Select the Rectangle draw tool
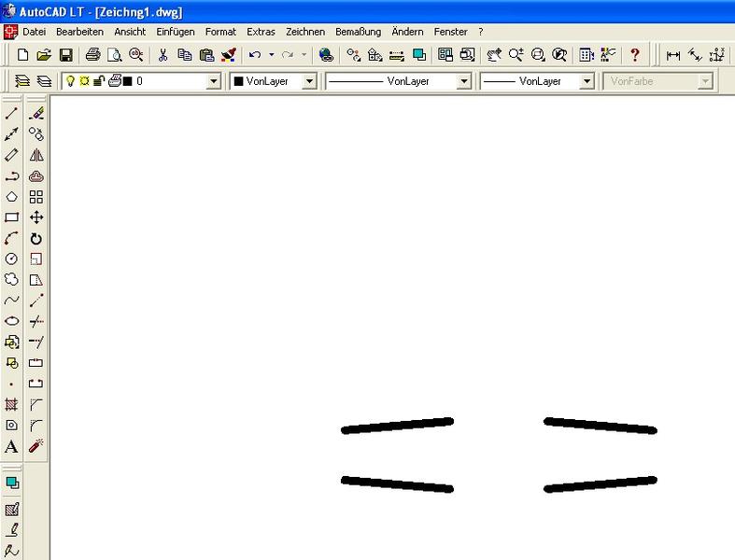The width and height of the screenshot is (735, 560). click(11, 217)
